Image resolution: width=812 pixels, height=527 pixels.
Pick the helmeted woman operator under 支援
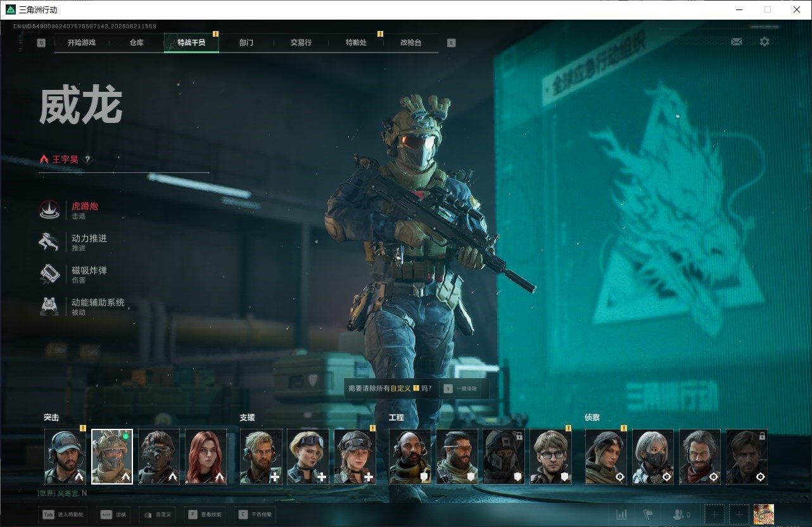click(355, 457)
